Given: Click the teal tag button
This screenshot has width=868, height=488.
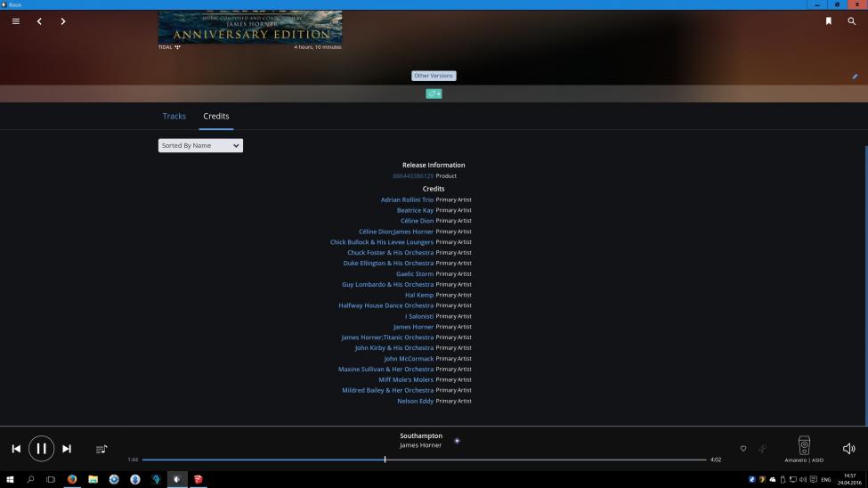Looking at the screenshot, I should [x=434, y=94].
